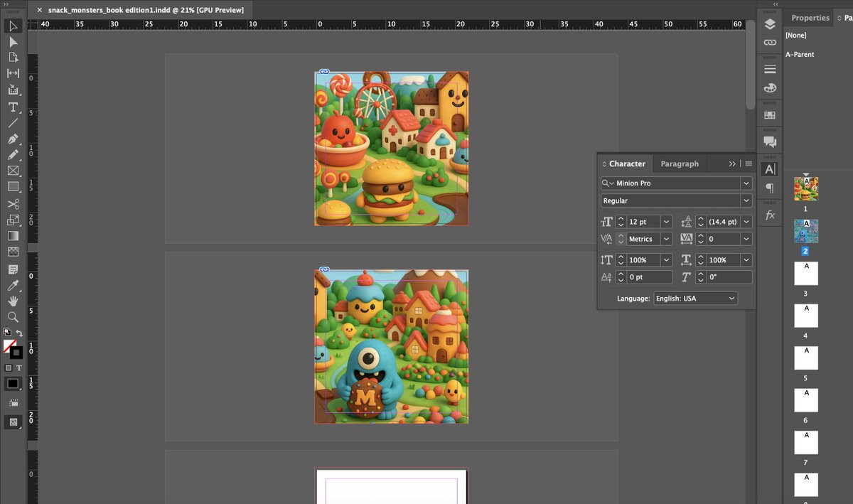This screenshot has width=853, height=504.
Task: Switch to the Paragraph tab
Action: [x=680, y=163]
